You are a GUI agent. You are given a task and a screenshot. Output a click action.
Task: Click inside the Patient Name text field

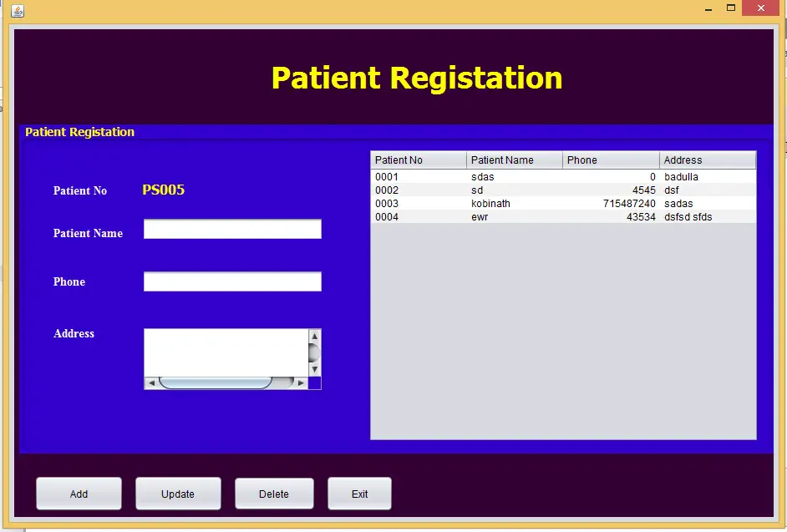point(231,229)
